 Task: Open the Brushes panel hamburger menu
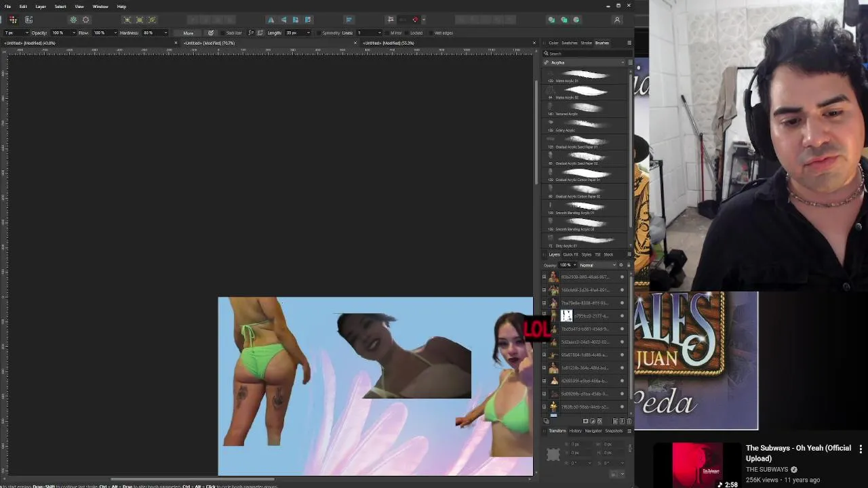point(629,43)
